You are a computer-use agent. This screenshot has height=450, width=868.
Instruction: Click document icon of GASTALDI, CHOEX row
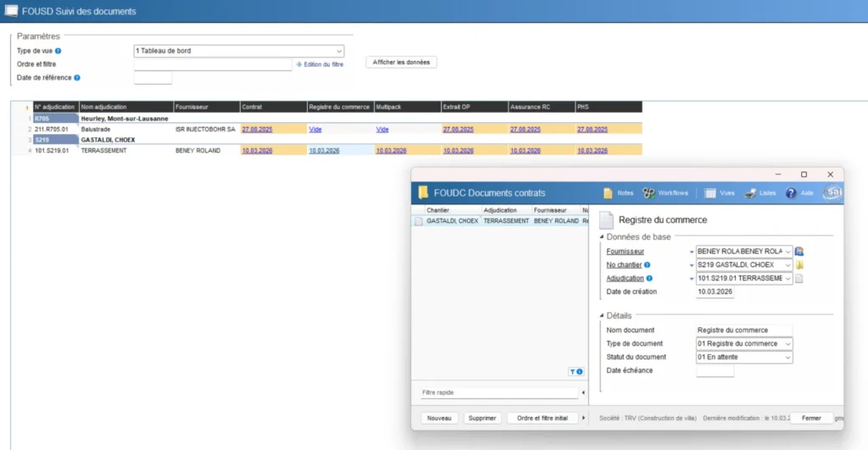click(419, 221)
